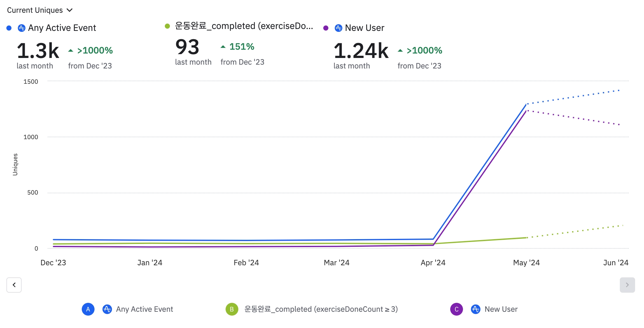The width and height of the screenshot is (644, 328).
Task: Select the New User label above 1.24k
Action: (365, 28)
